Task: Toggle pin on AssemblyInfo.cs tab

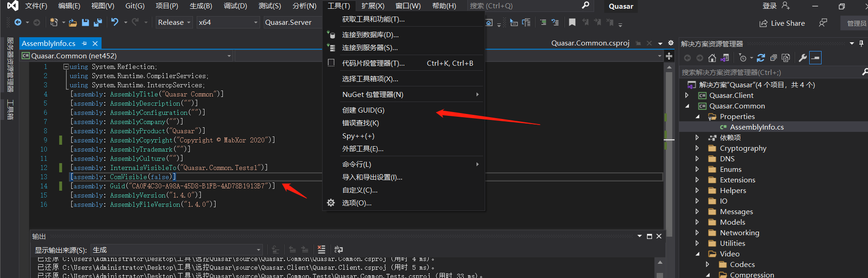Action: click(85, 43)
